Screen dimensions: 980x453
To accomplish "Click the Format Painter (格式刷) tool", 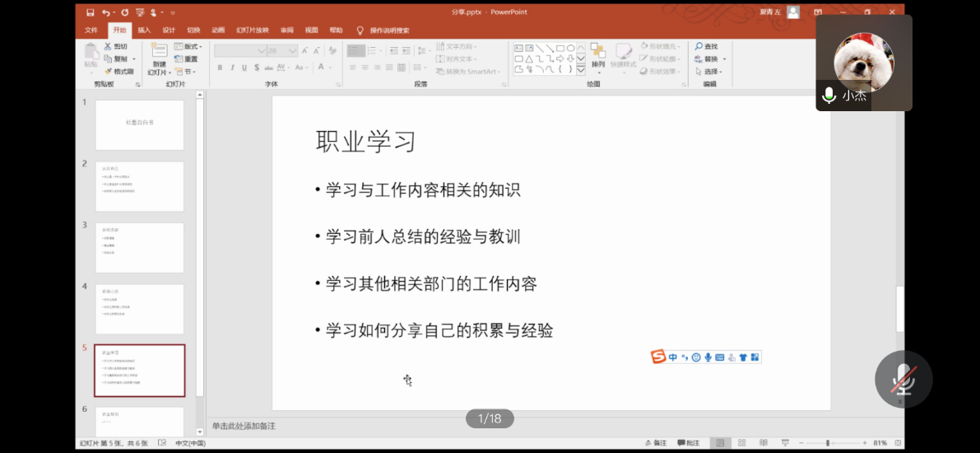I will (118, 72).
